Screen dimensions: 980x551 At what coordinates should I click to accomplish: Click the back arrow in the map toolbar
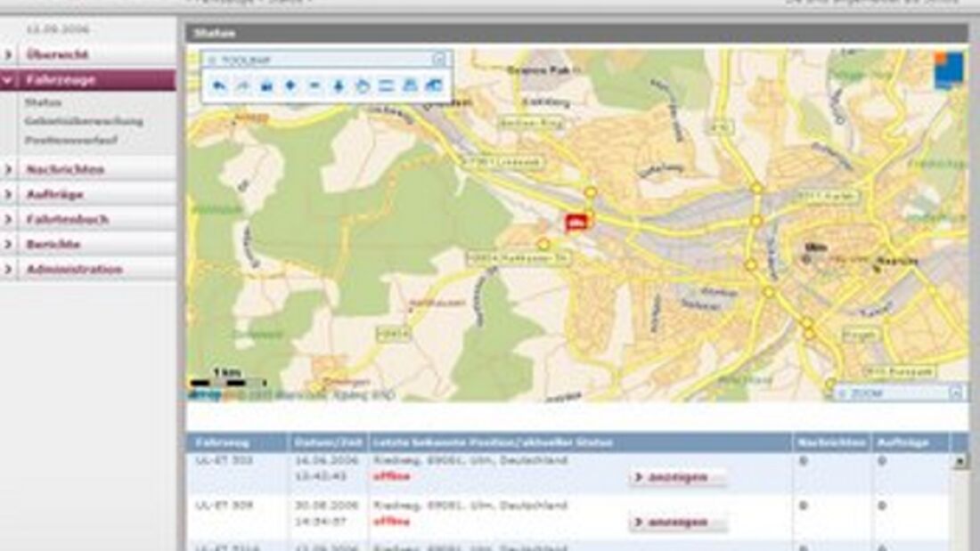[219, 86]
